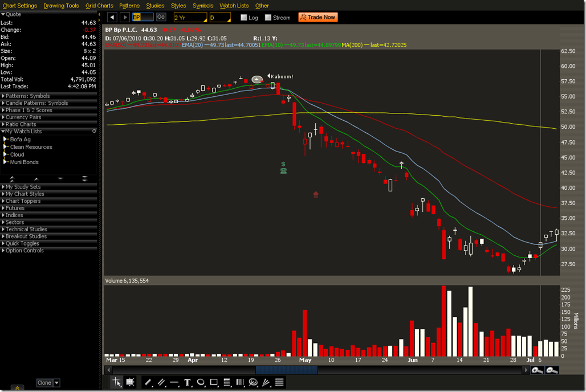The width and height of the screenshot is (586, 392).
Task: Open the Drawing Tools menu
Action: tap(62, 6)
